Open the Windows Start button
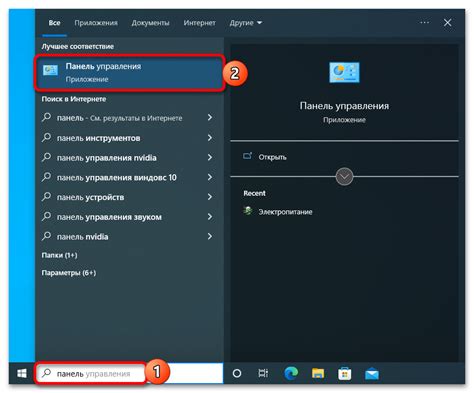The image size is (474, 393). pyautogui.click(x=22, y=373)
